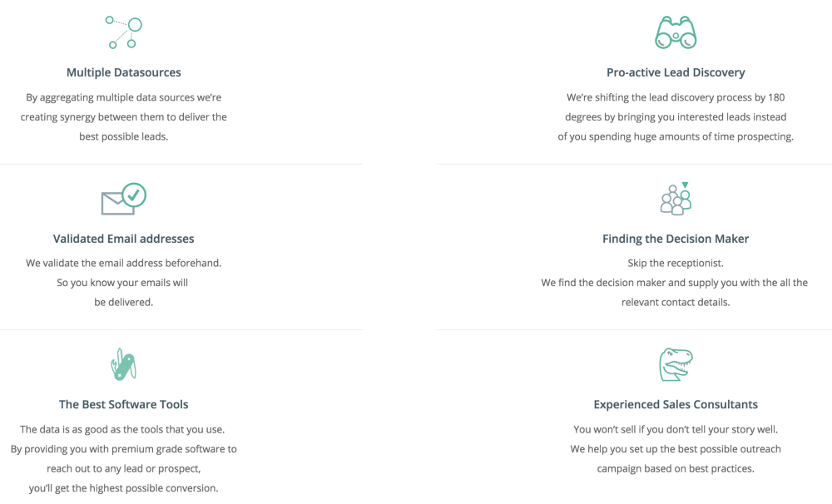This screenshot has height=504, width=832.
Task: Select the 'highest possible conversion' line
Action: [x=124, y=488]
